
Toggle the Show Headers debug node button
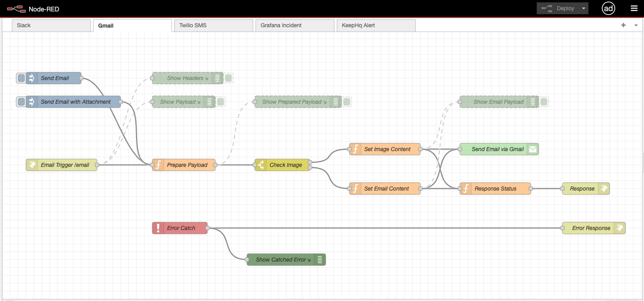[228, 78]
